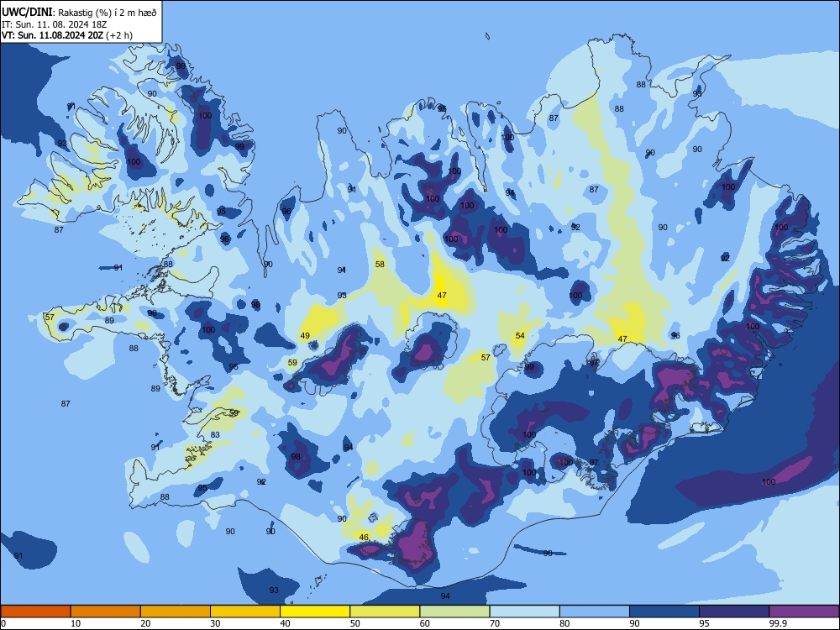Click the legend tick label '70'
Screen dimensions: 840x630
pos(495,623)
